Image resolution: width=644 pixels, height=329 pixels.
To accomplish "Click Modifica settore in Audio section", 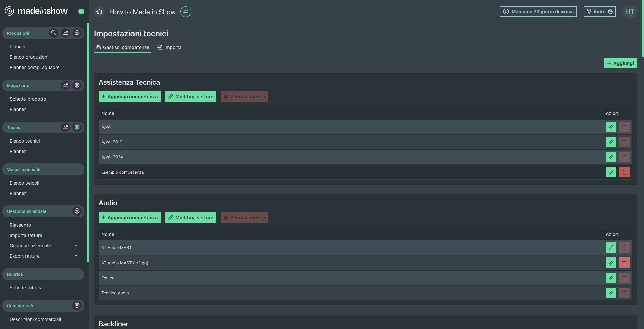I will (191, 218).
